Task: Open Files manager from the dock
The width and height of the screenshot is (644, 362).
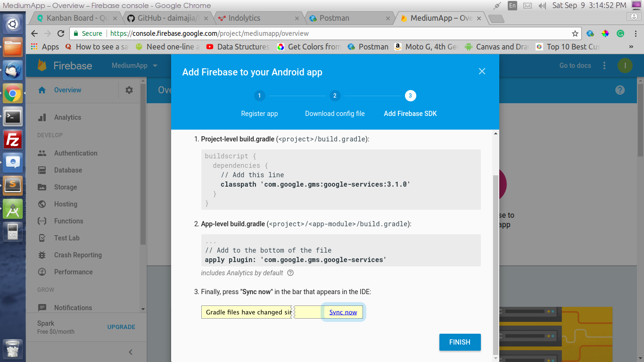Action: point(13,48)
